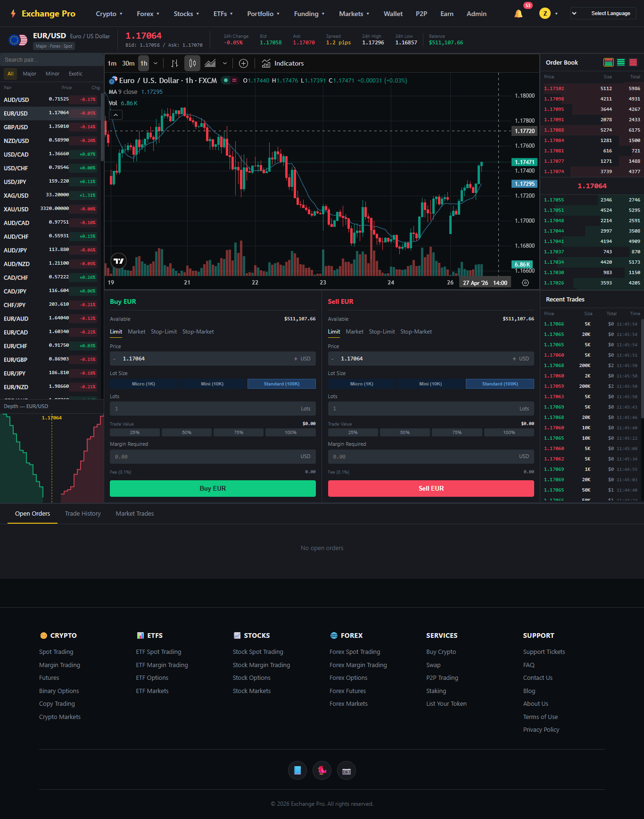
Task: Open the Forex Spot Trading footer link
Action: 355,652
